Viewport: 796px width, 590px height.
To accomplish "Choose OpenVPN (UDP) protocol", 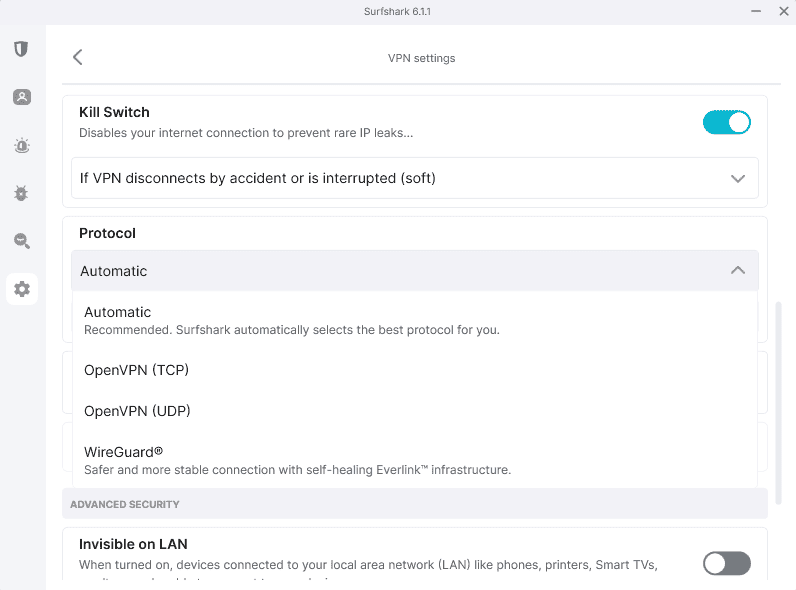I will click(x=415, y=411).
